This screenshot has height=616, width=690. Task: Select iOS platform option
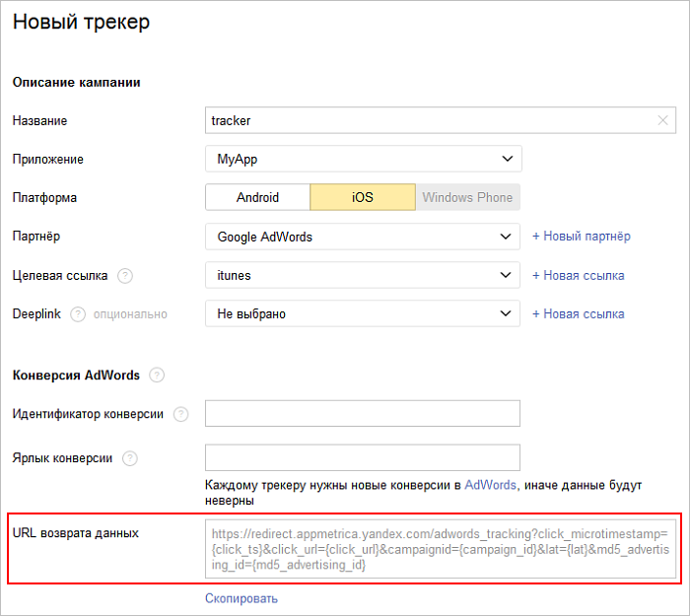[x=363, y=197]
